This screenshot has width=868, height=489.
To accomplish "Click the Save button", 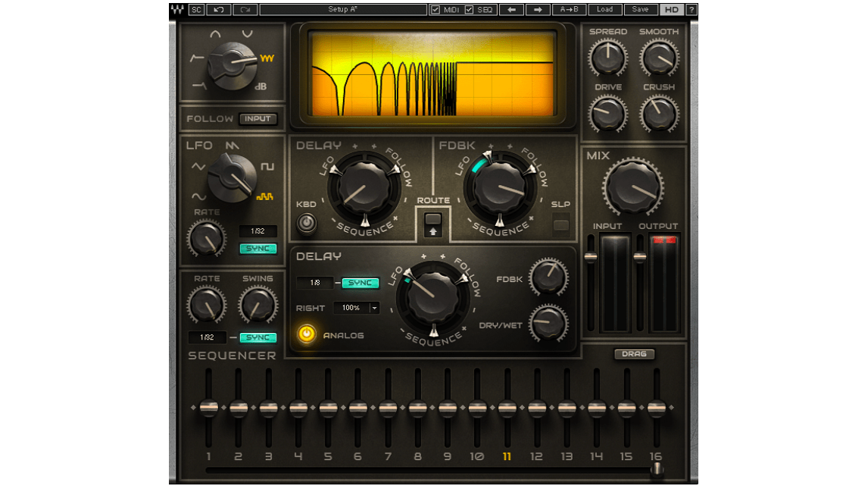I will point(640,10).
